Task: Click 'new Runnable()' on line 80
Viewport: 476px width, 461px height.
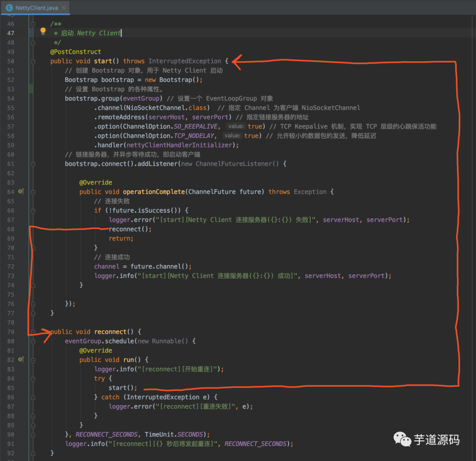Action: click(x=163, y=341)
